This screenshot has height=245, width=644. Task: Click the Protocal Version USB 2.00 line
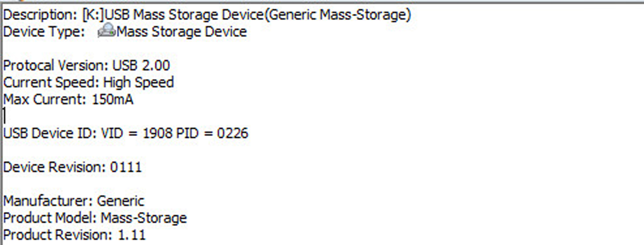(87, 66)
